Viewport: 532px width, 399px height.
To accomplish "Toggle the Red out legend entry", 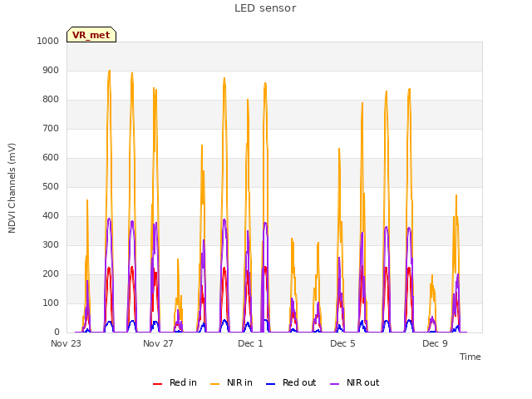I will 291,382.
